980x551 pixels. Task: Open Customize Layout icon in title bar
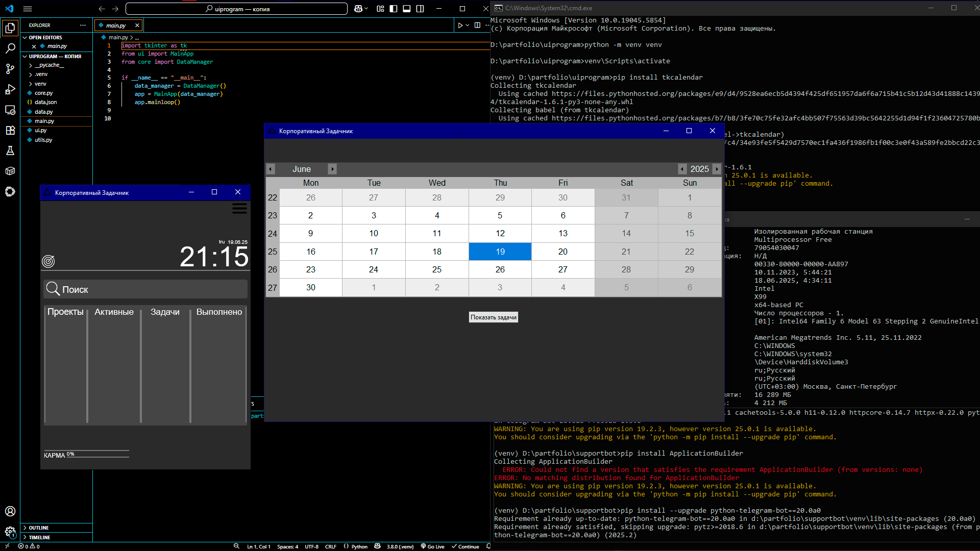point(380,9)
